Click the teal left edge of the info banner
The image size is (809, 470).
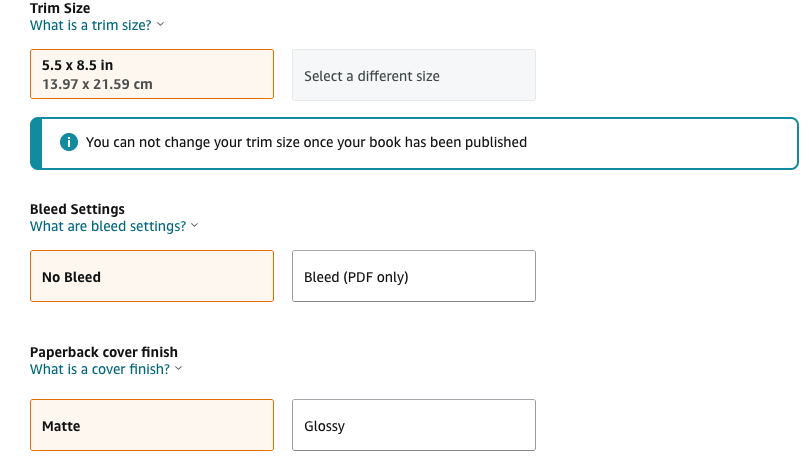(x=36, y=143)
